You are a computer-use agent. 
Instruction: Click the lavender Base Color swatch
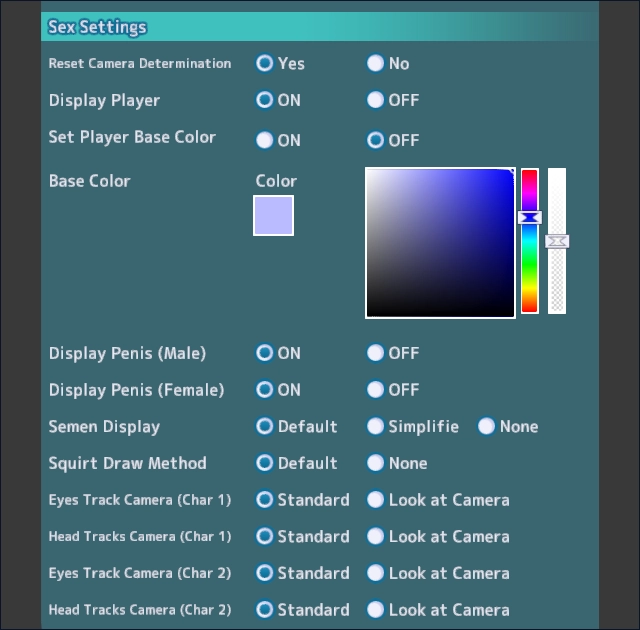tap(273, 215)
